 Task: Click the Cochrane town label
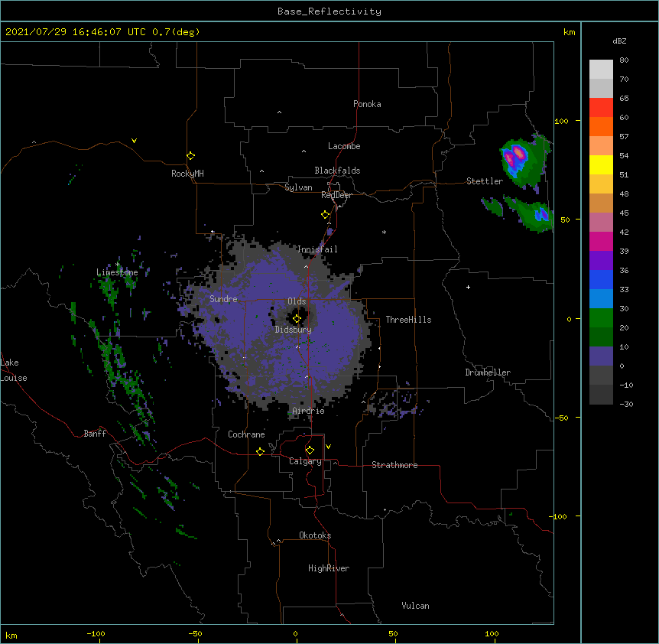pos(246,434)
